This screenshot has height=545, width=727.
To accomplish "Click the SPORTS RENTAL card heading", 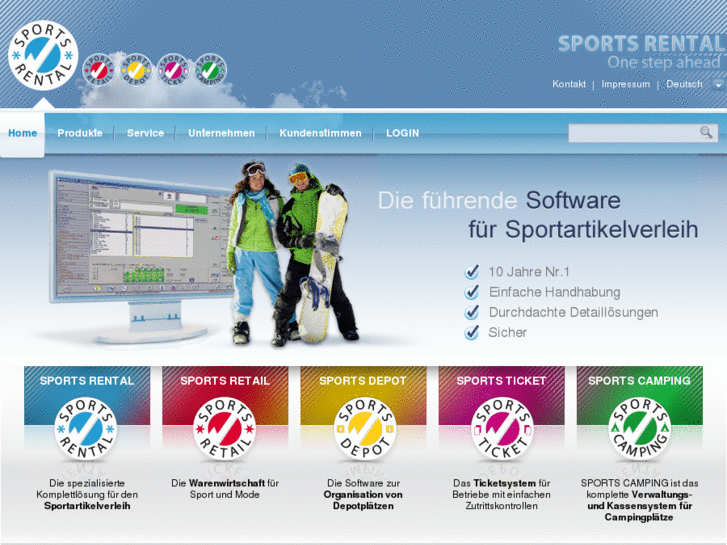I will [87, 381].
